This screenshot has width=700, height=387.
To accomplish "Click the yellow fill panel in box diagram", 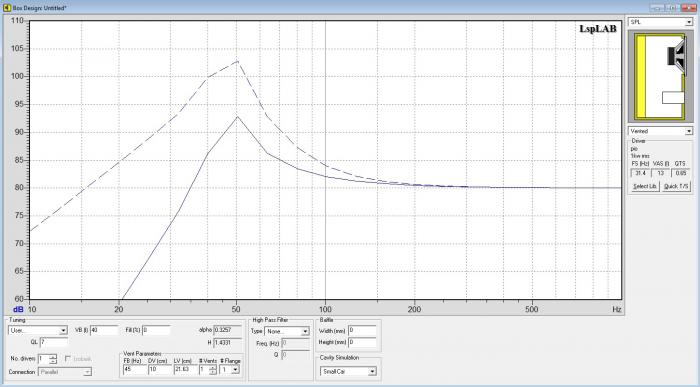I will tap(640, 77).
